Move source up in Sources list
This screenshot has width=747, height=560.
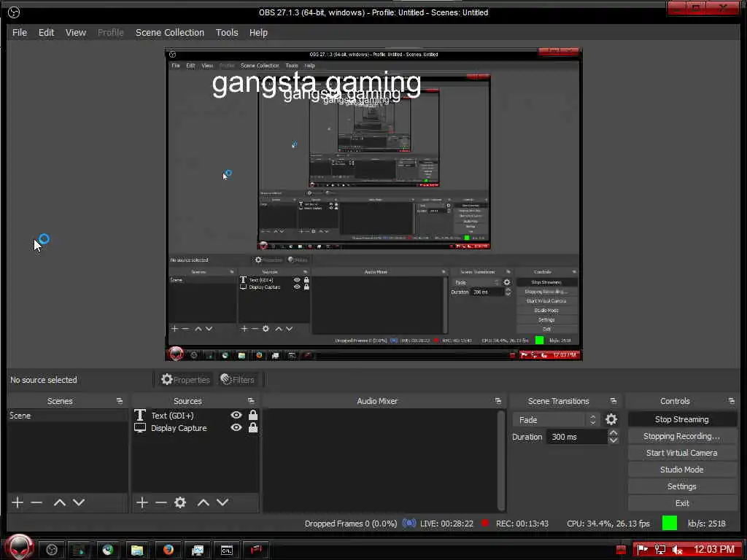point(204,502)
